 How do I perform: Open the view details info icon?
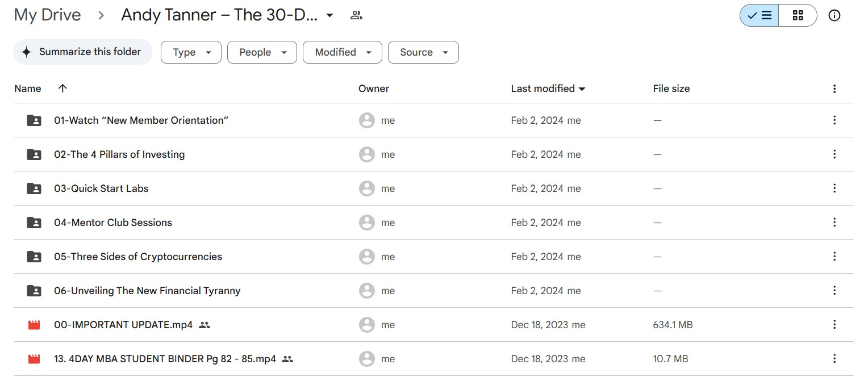tap(834, 15)
